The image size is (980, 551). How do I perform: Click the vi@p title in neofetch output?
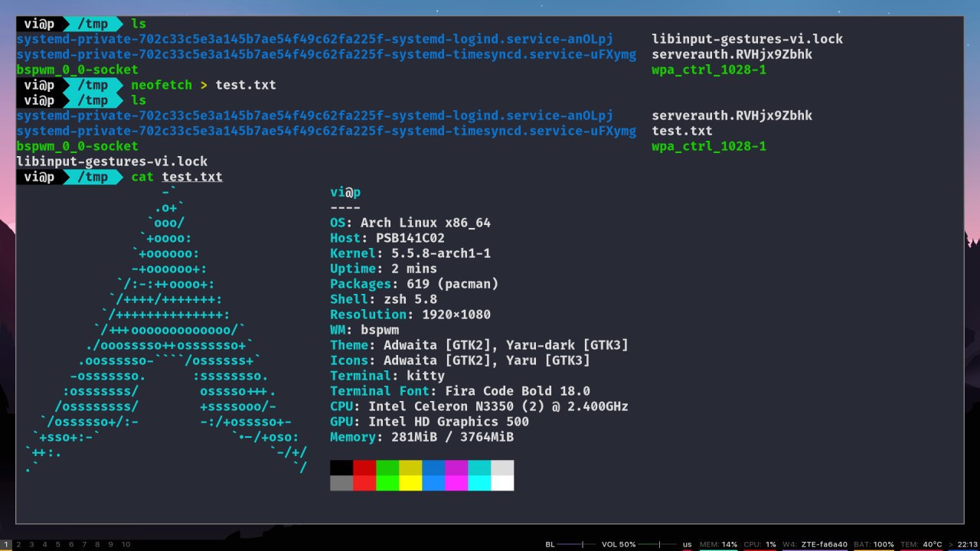pos(345,192)
